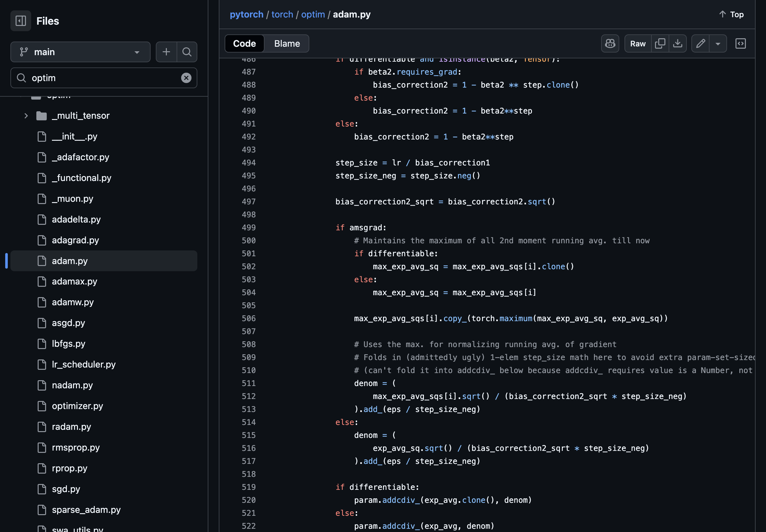Copy raw file contents

click(x=660, y=44)
